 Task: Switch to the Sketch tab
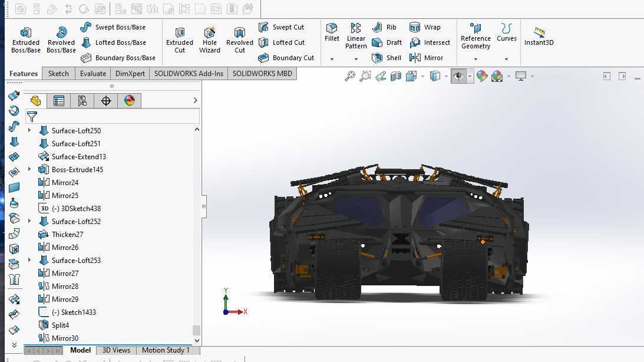[x=58, y=74]
